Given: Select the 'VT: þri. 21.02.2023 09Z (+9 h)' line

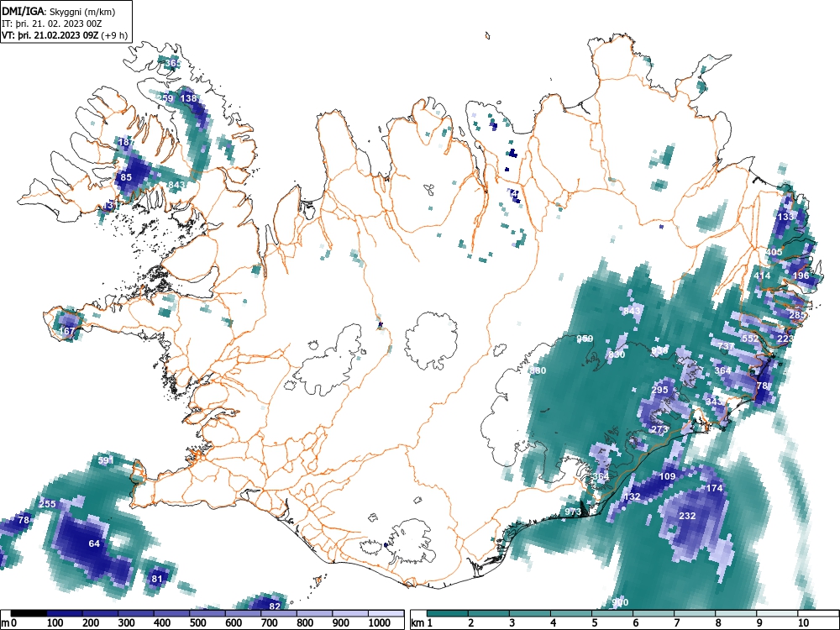Looking at the screenshot, I should [65, 35].
